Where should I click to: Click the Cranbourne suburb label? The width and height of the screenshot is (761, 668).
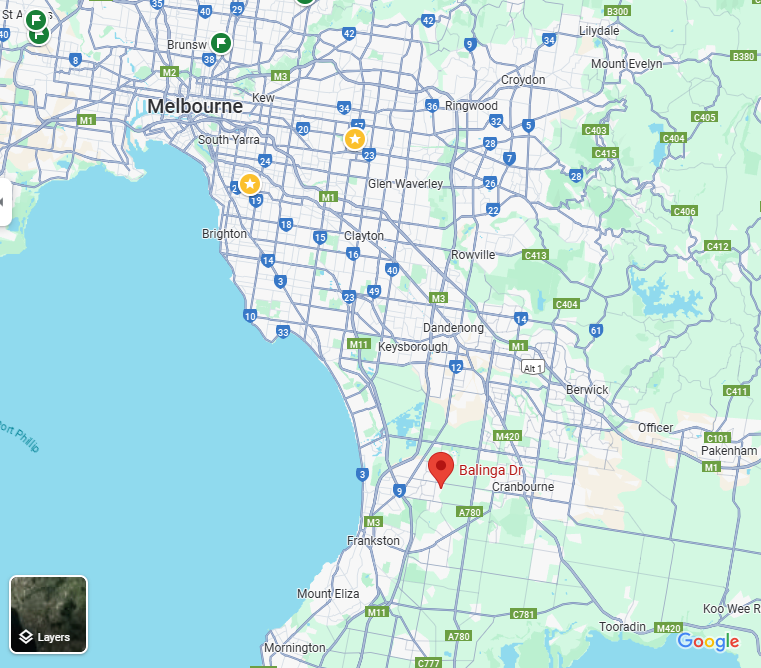pos(523,486)
